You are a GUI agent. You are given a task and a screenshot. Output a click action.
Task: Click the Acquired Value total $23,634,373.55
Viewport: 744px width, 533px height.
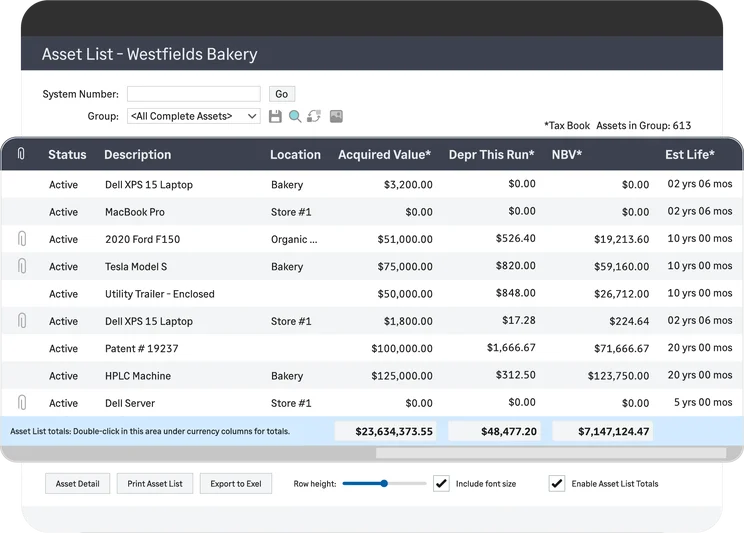point(385,431)
